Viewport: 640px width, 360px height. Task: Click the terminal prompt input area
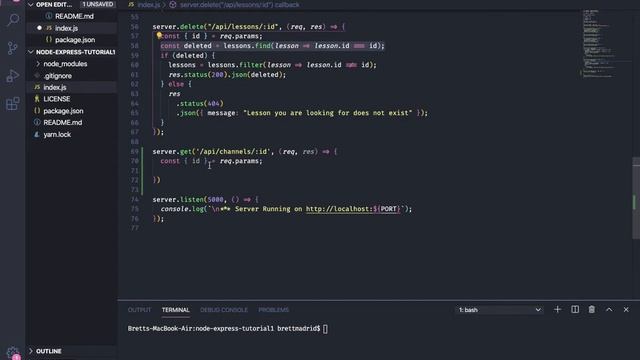[x=325, y=329]
